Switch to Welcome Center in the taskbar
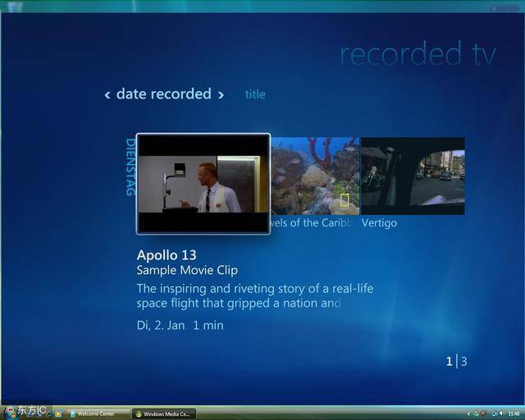 coord(98,414)
